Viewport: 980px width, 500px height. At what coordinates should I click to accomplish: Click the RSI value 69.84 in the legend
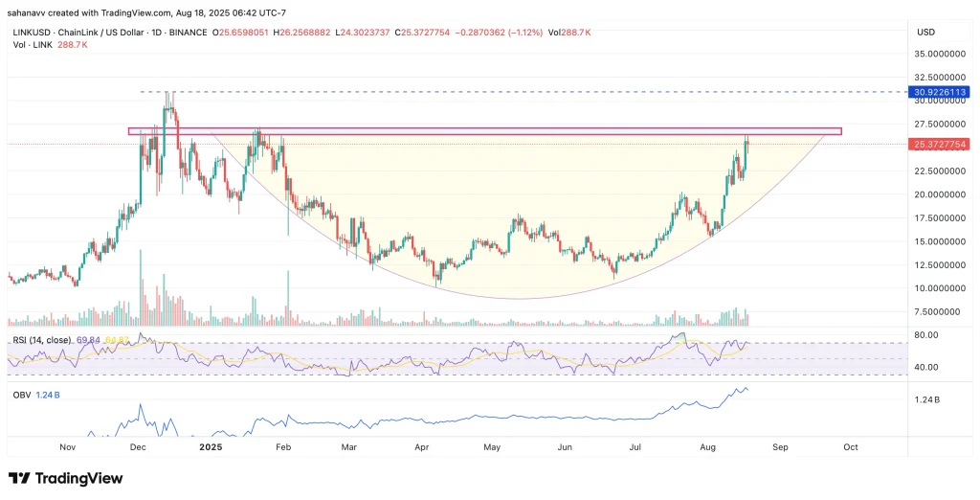click(87, 340)
